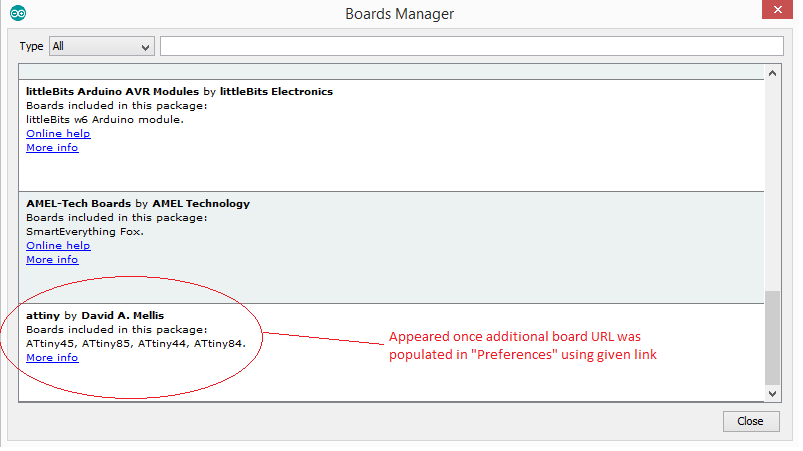Image resolution: width=803 pixels, height=451 pixels.
Task: Open More info link for AMEL-Tech Boards
Action: (52, 260)
